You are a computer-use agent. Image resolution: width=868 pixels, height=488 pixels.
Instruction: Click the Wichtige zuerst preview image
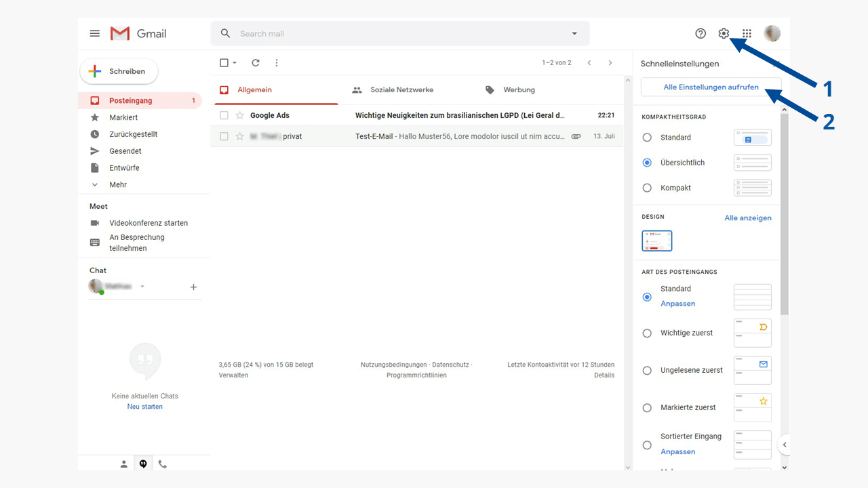click(753, 333)
